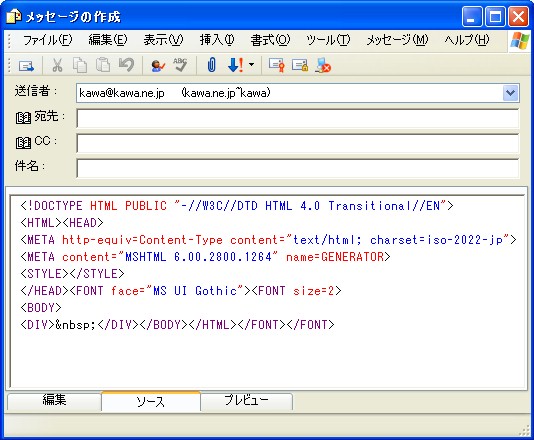The height and width of the screenshot is (440, 534).
Task: Click the Undo arrow icon
Action: coord(126,65)
